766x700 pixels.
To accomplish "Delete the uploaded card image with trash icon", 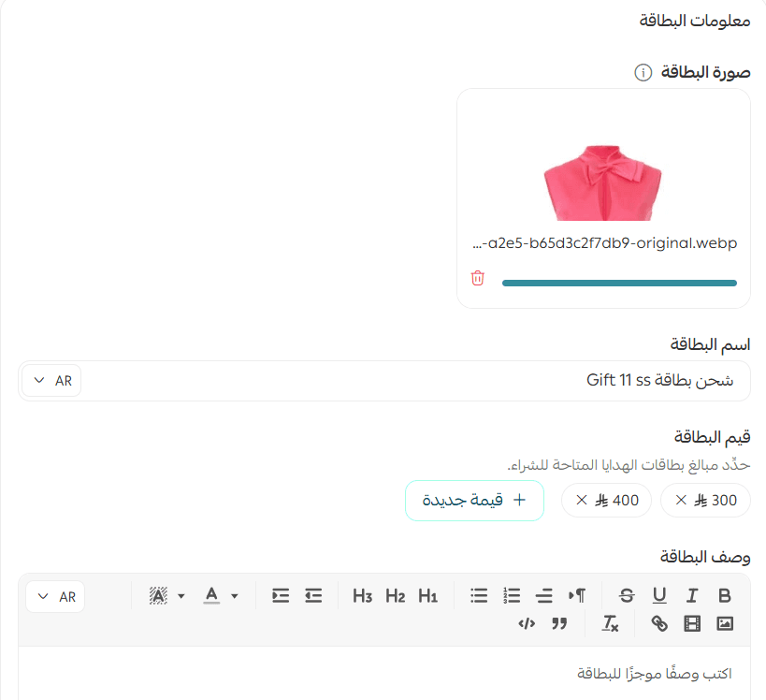I will tap(477, 278).
